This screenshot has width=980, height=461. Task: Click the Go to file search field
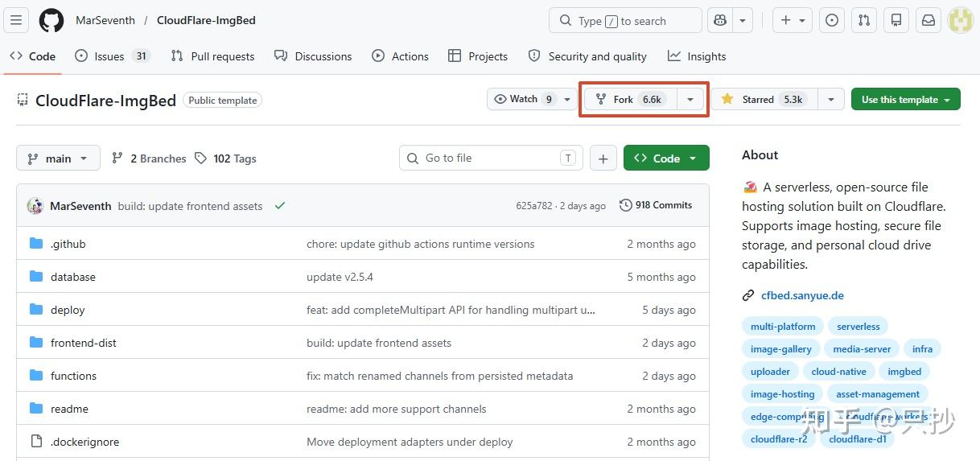click(491, 158)
